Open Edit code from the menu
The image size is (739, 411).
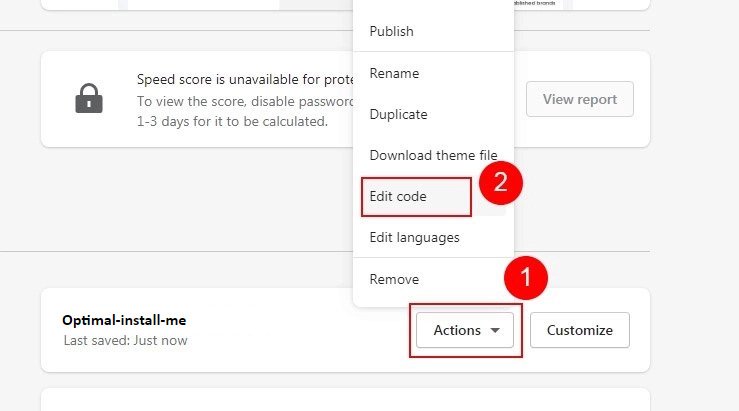(x=398, y=196)
